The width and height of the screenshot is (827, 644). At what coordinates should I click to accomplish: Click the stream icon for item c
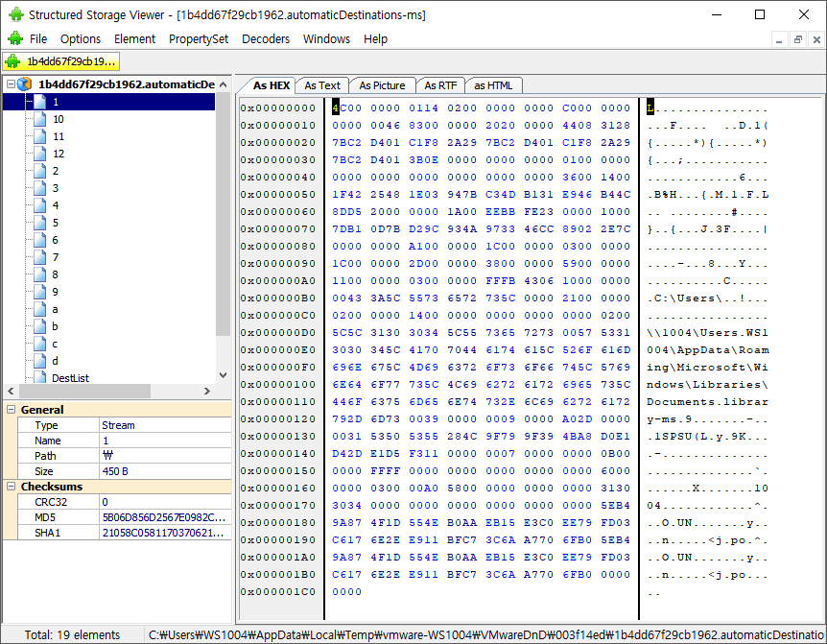point(39,344)
